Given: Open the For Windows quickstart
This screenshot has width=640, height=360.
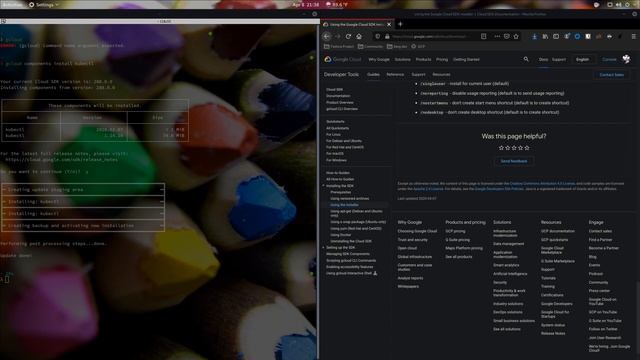Looking at the screenshot, I should coord(336,160).
